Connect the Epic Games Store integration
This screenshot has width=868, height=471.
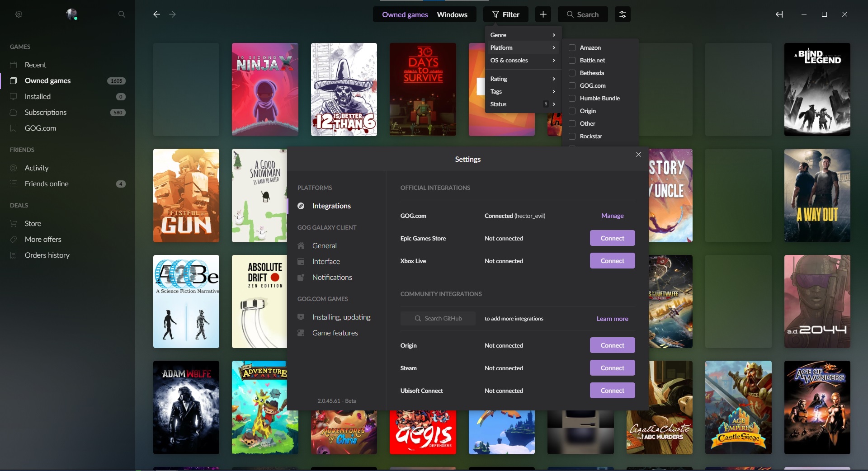612,238
